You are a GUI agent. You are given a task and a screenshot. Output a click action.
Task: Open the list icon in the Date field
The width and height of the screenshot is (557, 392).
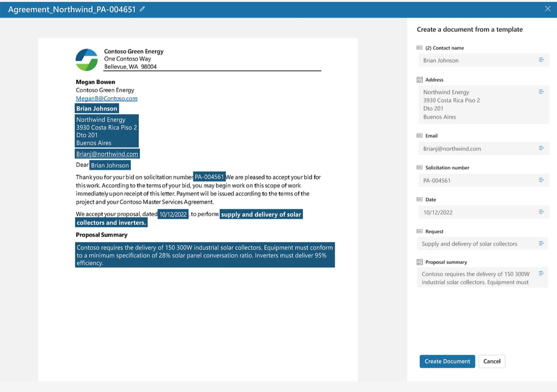coord(541,212)
